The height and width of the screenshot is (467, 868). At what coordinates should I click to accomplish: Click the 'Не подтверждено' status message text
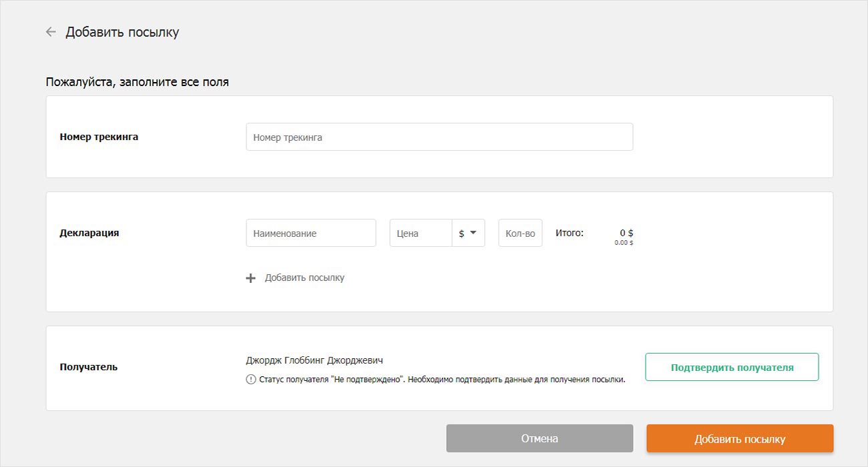[x=441, y=380]
